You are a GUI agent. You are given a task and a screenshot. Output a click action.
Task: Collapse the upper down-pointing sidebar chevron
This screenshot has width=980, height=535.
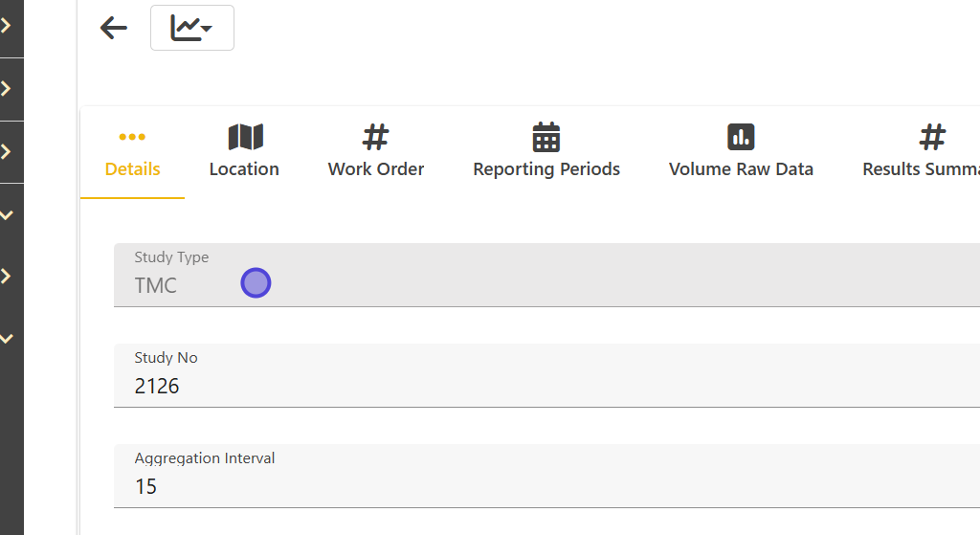pyautogui.click(x=7, y=214)
